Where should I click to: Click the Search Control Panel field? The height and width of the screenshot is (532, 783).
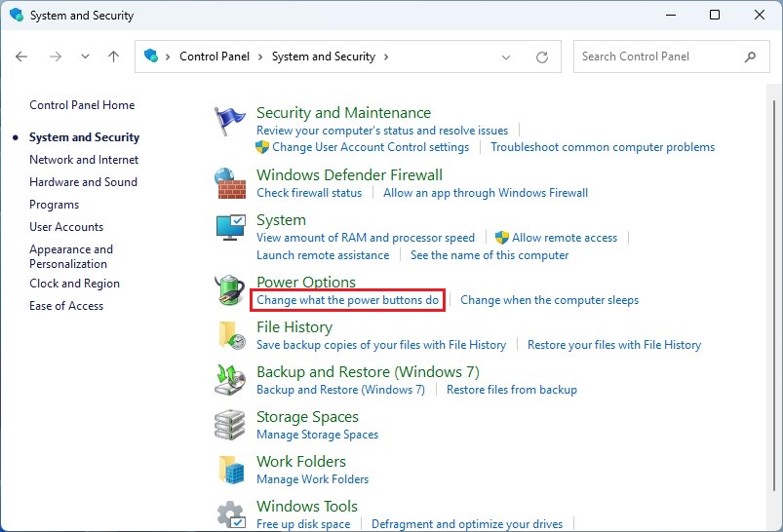pyautogui.click(x=671, y=57)
